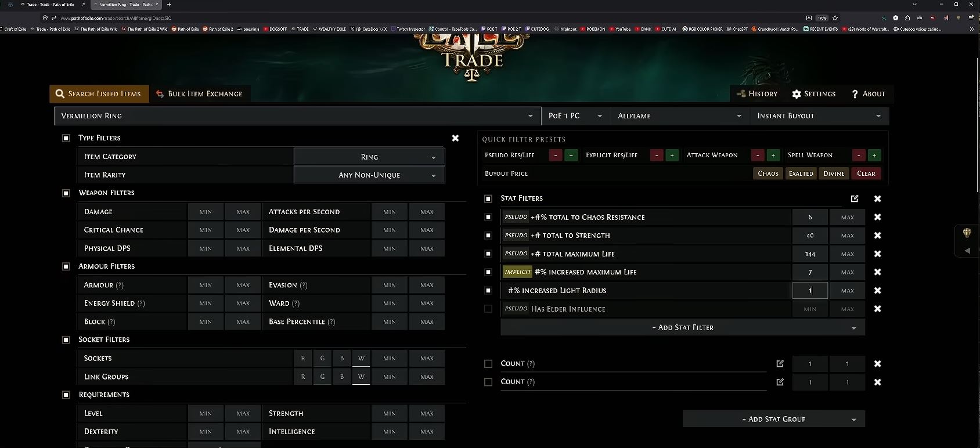Image resolution: width=980 pixels, height=448 pixels.
Task: Open the Allflame league dropdown
Action: tap(680, 116)
